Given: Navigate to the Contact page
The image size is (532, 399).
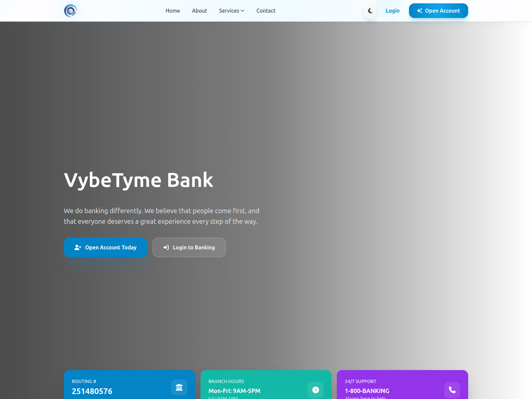Looking at the screenshot, I should (x=266, y=11).
